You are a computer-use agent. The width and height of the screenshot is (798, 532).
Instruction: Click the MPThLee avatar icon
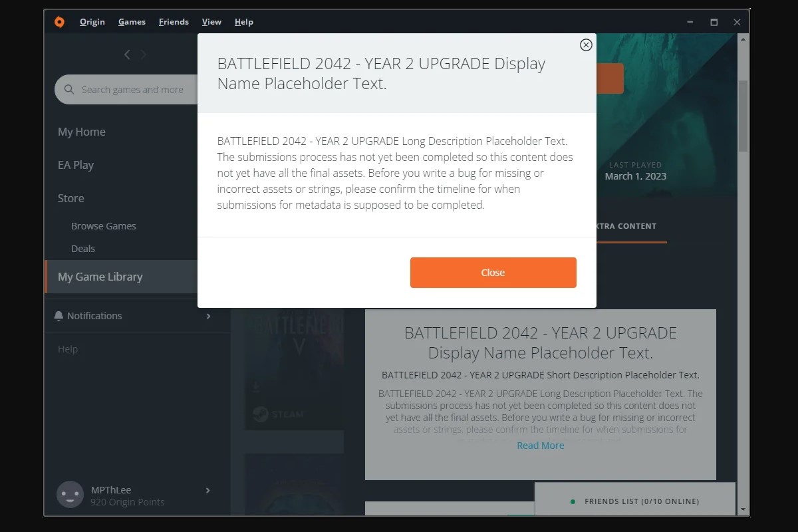coord(70,494)
